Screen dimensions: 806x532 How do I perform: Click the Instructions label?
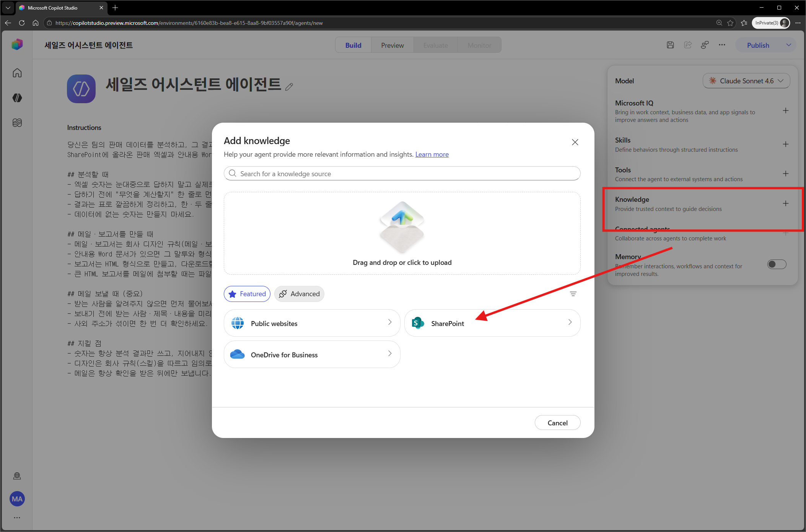(84, 127)
